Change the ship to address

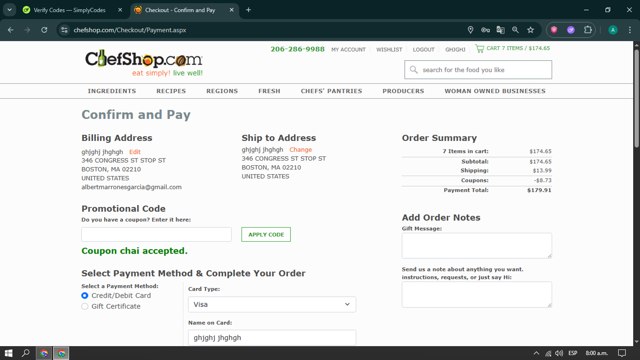(300, 150)
